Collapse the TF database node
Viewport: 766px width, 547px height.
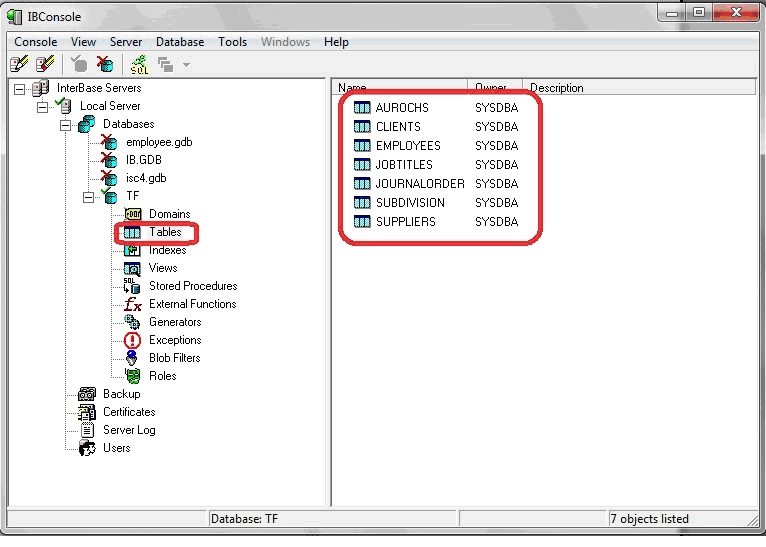coord(87,196)
